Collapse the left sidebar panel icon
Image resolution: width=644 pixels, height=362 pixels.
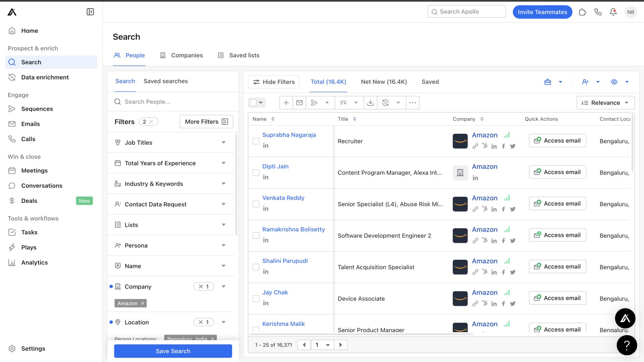pyautogui.click(x=90, y=12)
